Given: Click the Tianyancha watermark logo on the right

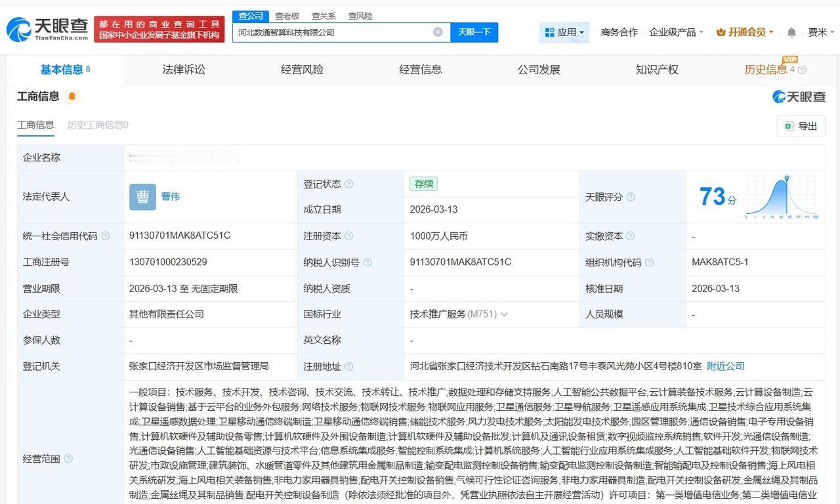Looking at the screenshot, I should coord(798,96).
